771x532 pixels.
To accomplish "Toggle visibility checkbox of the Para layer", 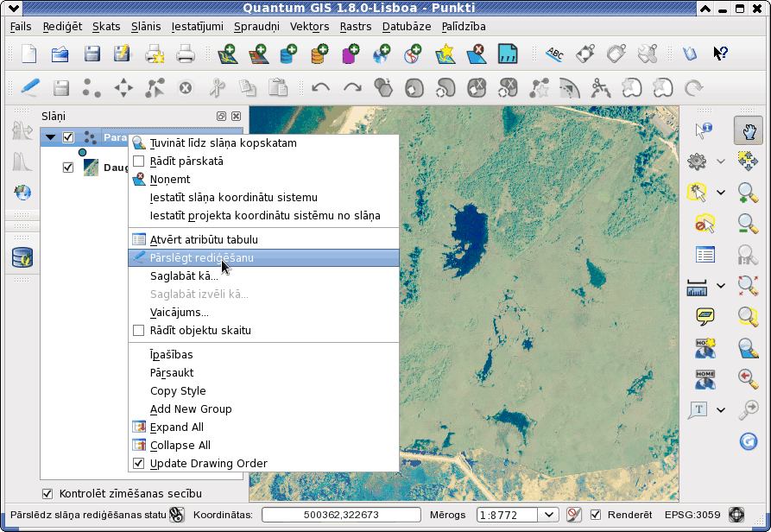I will point(68,137).
